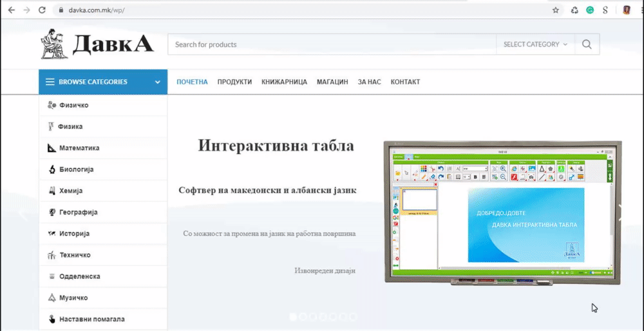Image resolution: width=644 pixels, height=331 pixels.
Task: Reload the page with the refresh icon
Action: (42, 10)
